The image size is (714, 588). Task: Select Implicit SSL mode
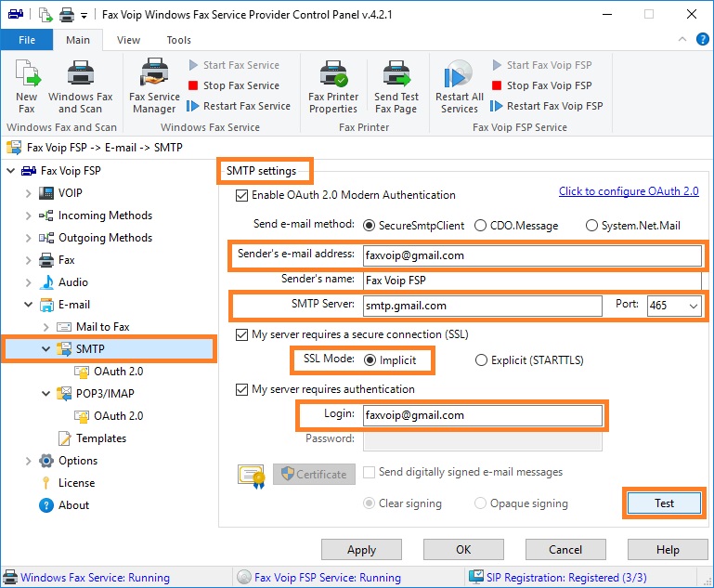pyautogui.click(x=370, y=360)
